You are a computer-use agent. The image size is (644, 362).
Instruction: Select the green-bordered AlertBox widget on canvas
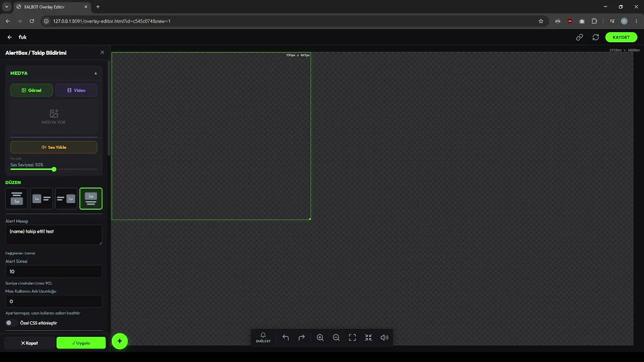point(211,136)
